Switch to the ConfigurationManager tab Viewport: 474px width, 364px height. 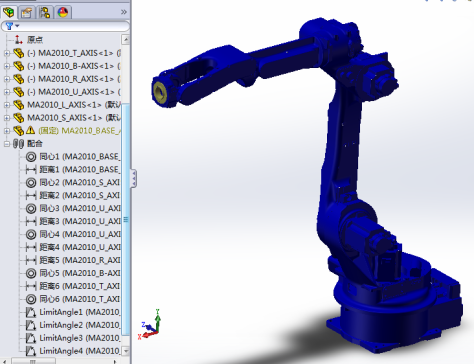45,12
